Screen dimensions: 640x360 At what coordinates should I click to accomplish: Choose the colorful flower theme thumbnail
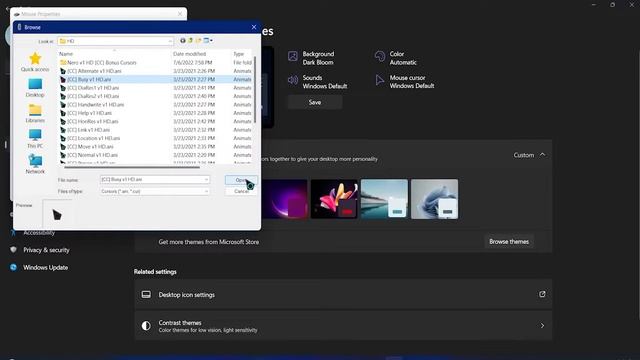click(x=334, y=199)
